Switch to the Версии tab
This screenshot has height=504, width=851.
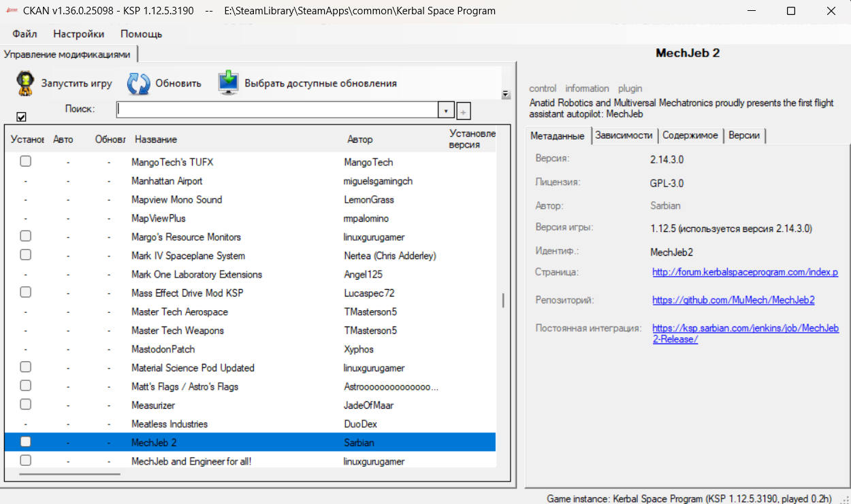pos(744,135)
